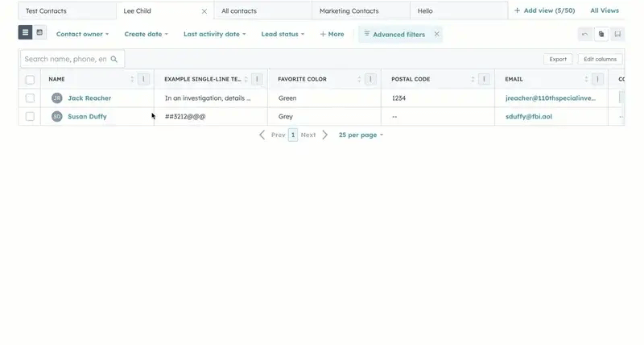The image size is (644, 345).
Task: Select all contacts checkbox in header
Action: point(30,79)
